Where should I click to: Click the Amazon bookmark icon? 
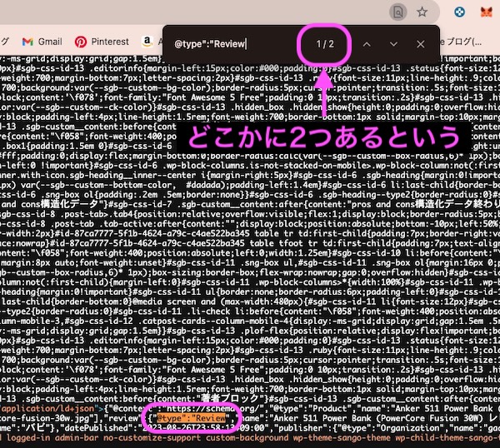tap(147, 41)
